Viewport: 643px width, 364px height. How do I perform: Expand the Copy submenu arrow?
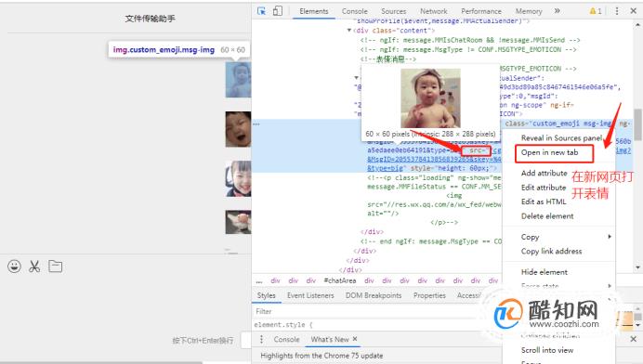pyautogui.click(x=610, y=237)
